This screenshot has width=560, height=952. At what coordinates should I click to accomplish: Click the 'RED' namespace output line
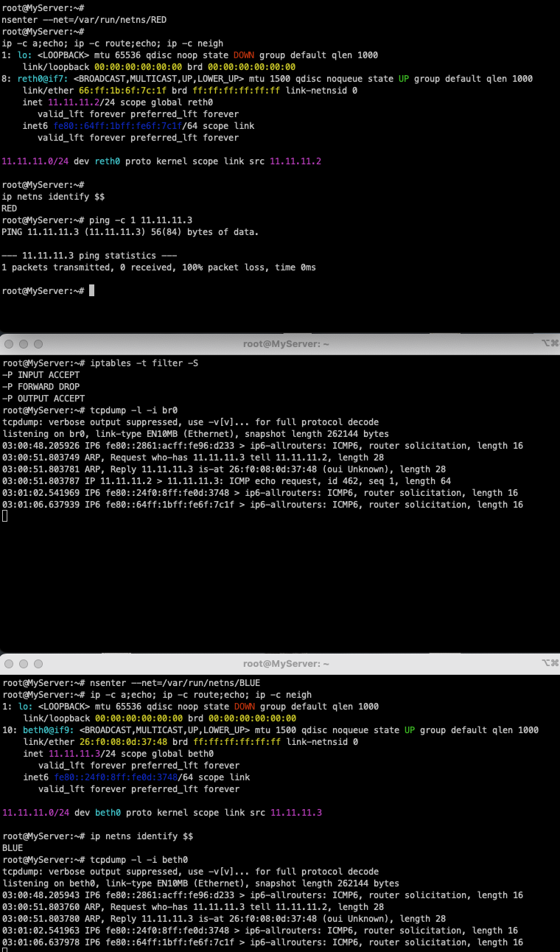tap(10, 209)
